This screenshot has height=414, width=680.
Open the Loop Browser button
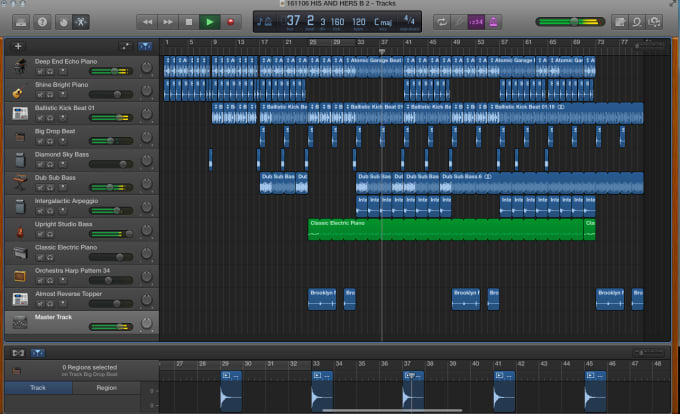tap(637, 22)
